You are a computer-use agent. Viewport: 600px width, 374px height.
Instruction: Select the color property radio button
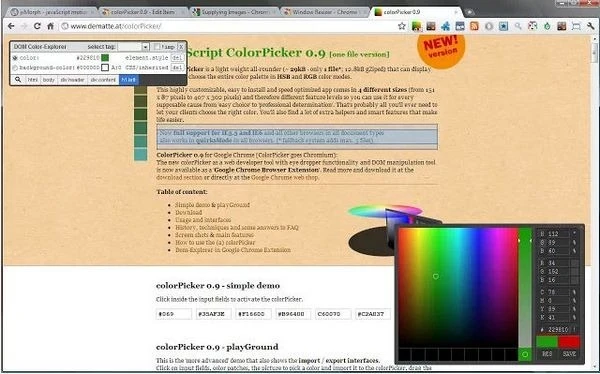pyautogui.click(x=15, y=58)
